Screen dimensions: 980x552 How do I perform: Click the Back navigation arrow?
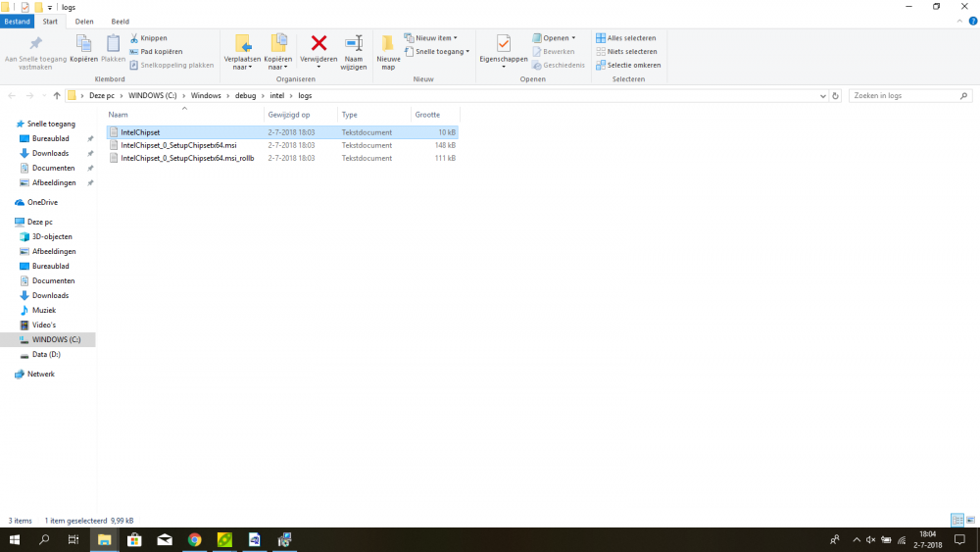tap(12, 96)
